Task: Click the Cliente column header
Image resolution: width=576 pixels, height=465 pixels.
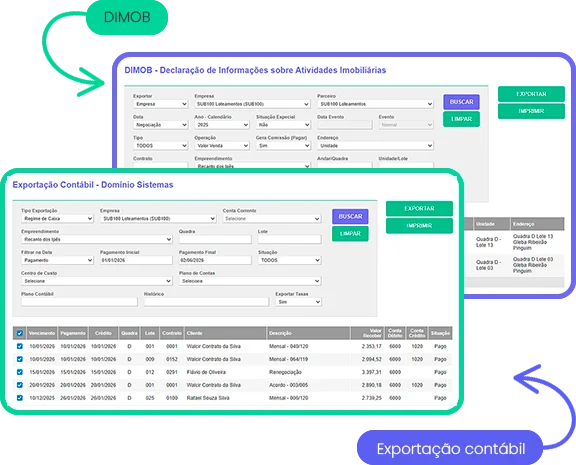Action: (226, 333)
